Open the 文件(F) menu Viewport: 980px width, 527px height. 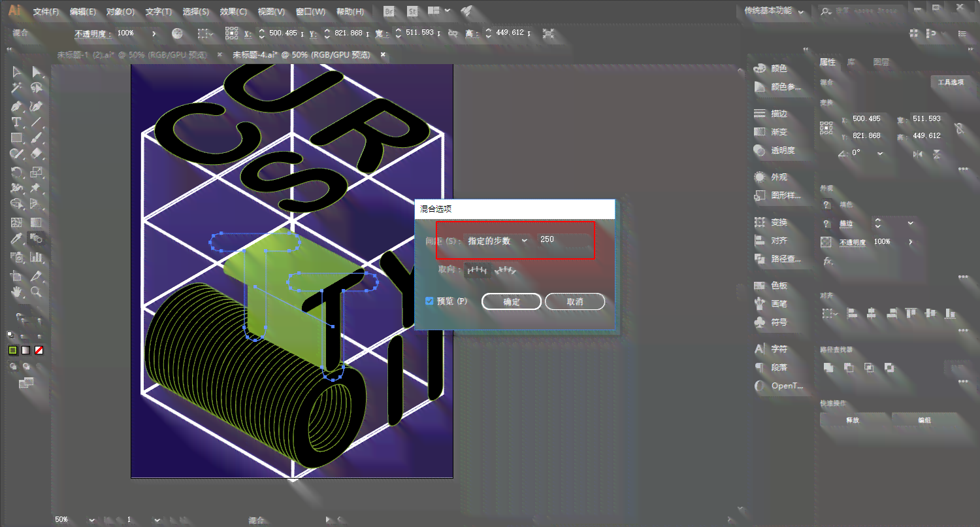(x=46, y=12)
